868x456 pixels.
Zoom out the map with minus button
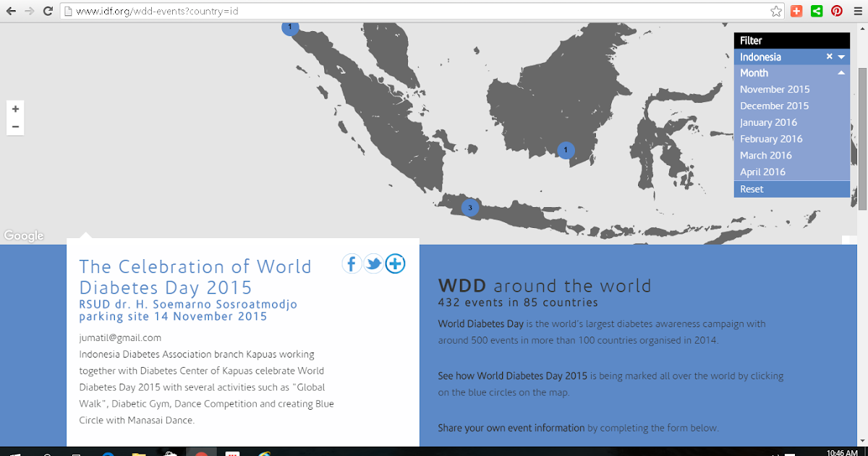15,127
